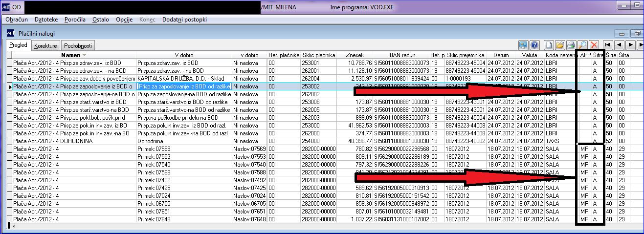
Task: Open the Dodatni postopki menu
Action: point(184,20)
